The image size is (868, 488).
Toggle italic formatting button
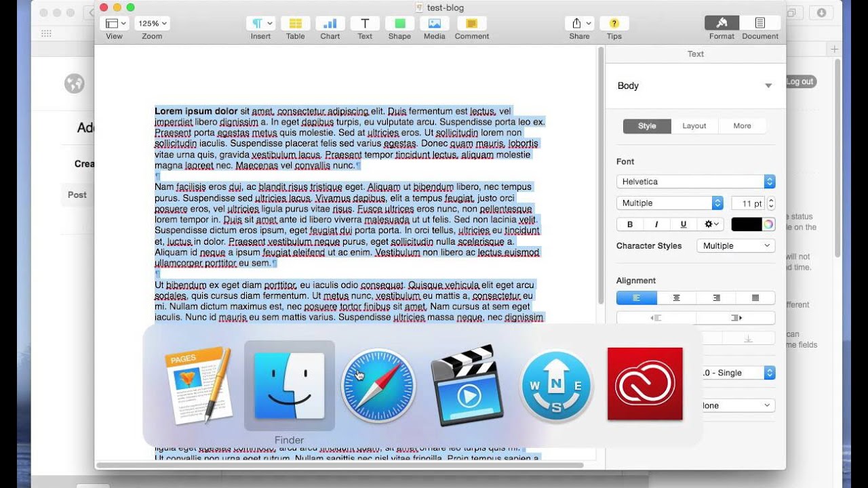click(x=656, y=224)
